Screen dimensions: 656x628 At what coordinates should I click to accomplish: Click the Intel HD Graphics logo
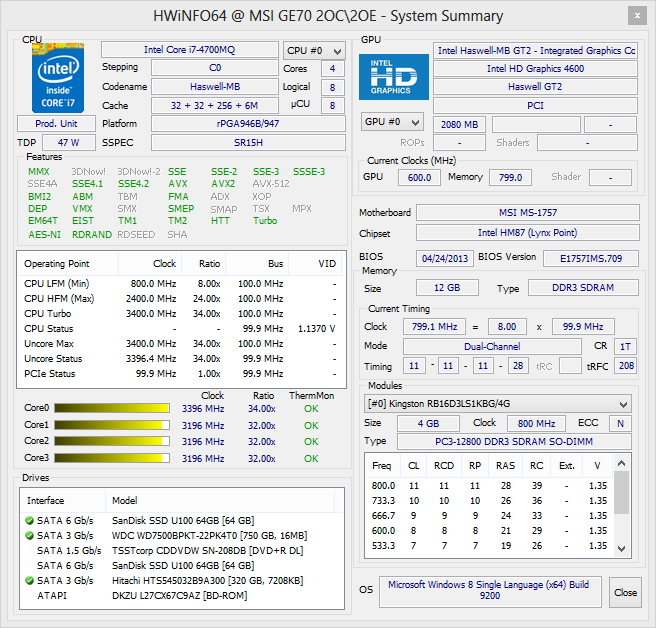394,77
